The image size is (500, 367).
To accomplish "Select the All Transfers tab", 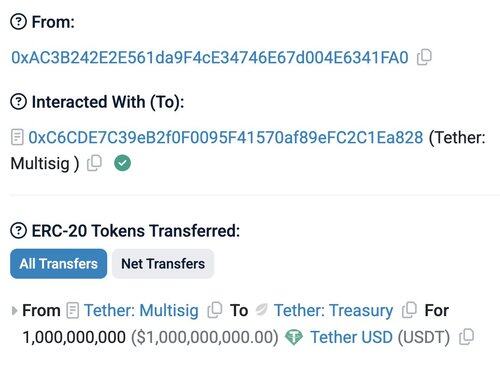I will click(x=59, y=264).
